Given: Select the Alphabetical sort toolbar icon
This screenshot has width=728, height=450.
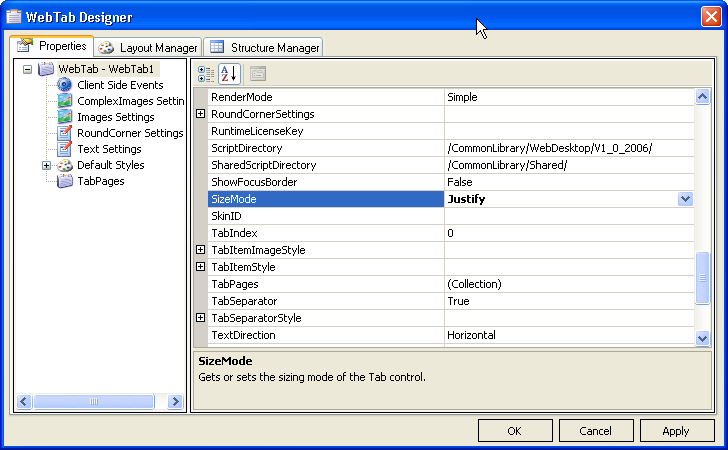Looking at the screenshot, I should (x=229, y=73).
